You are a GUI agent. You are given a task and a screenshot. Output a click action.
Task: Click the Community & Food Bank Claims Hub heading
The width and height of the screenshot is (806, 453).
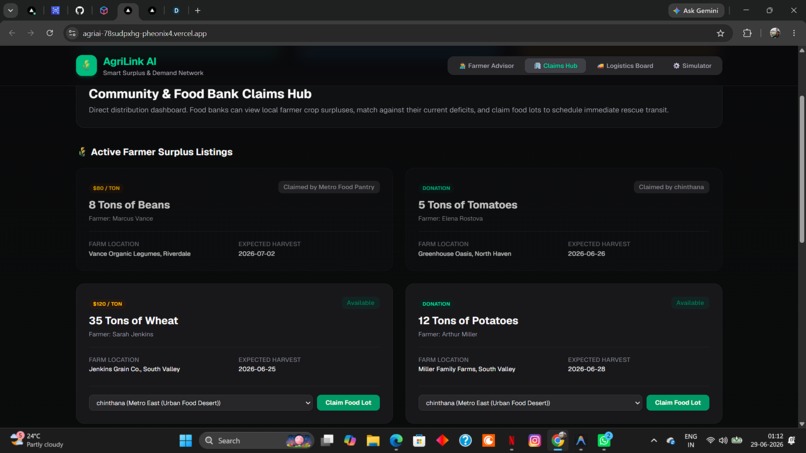[200, 94]
